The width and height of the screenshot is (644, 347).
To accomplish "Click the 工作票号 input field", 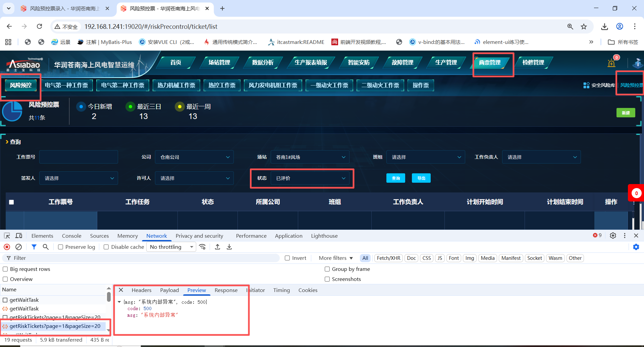I will point(78,157).
